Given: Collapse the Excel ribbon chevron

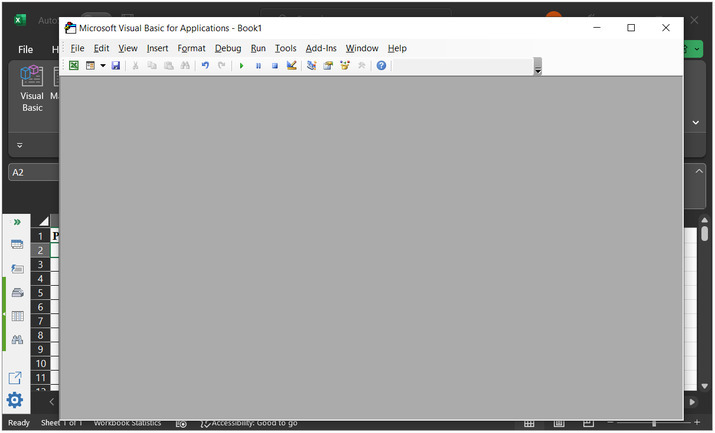Looking at the screenshot, I should coord(696,123).
